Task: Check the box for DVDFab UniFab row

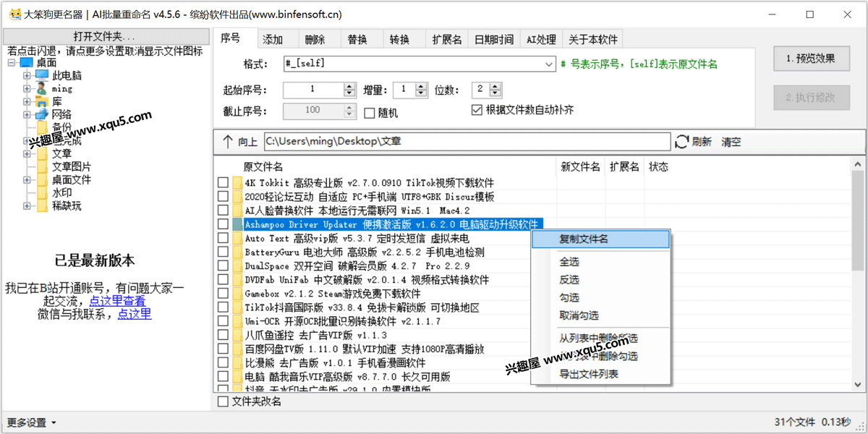Action: coord(223,280)
